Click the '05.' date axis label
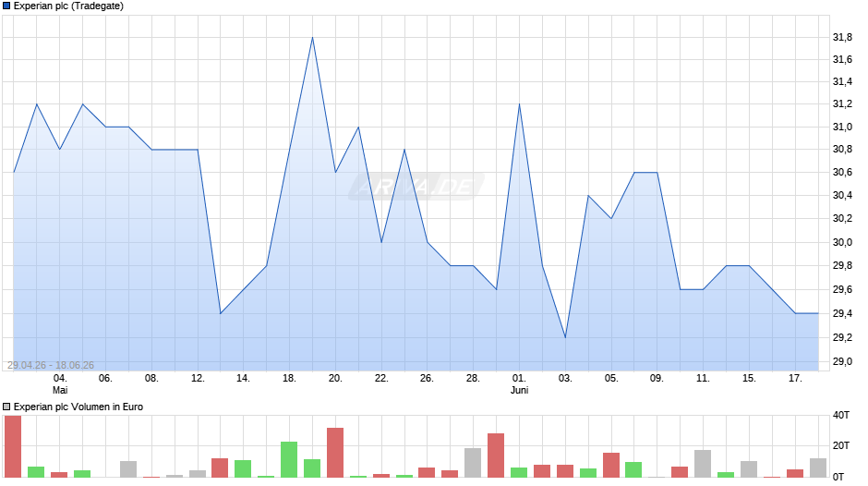This screenshot has height=486, width=868. [611, 378]
